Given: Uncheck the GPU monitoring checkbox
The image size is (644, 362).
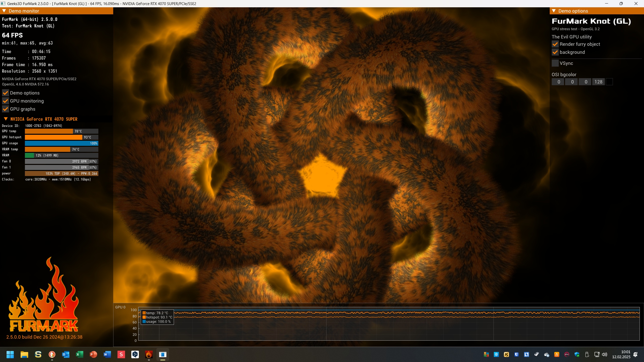Looking at the screenshot, I should pyautogui.click(x=6, y=101).
